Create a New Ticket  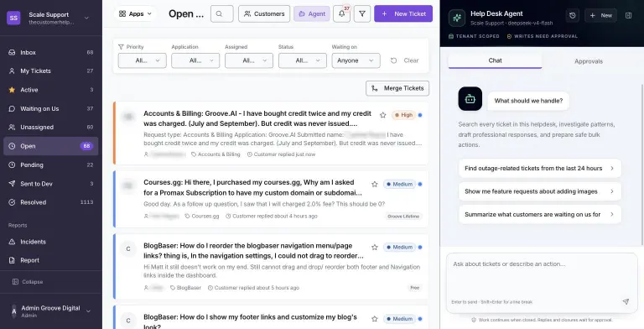[403, 14]
